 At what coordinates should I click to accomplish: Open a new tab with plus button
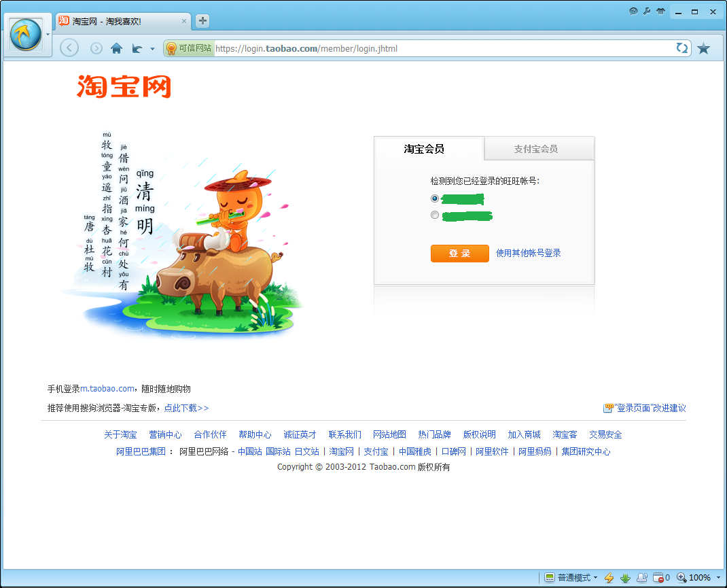(x=202, y=21)
